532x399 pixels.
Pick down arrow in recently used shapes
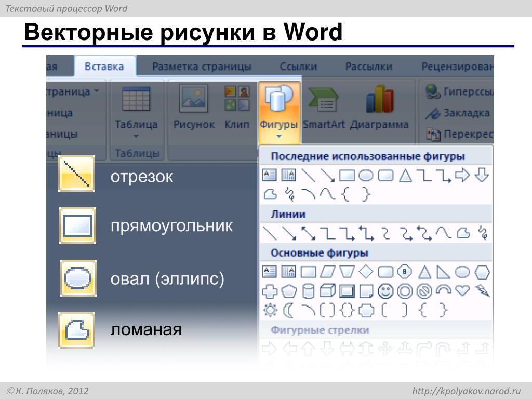[x=482, y=176]
